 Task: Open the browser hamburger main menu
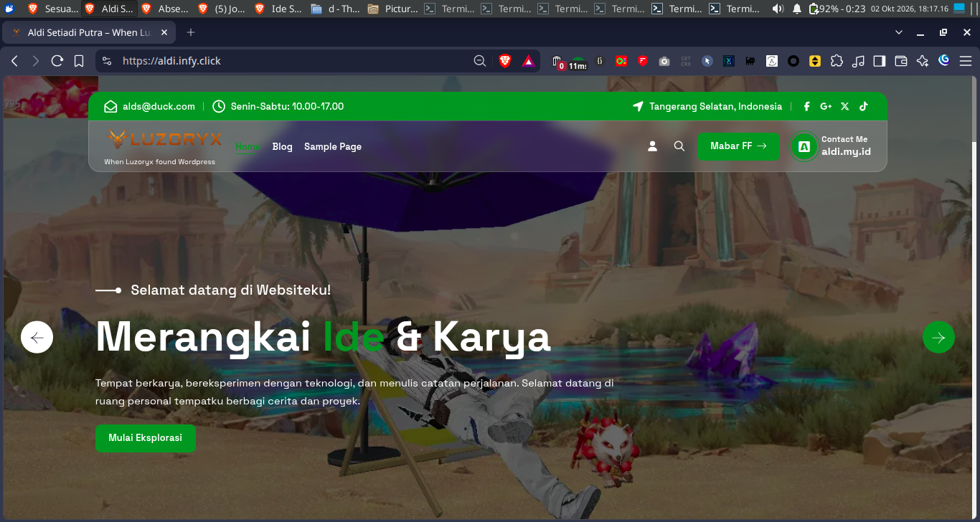(966, 61)
